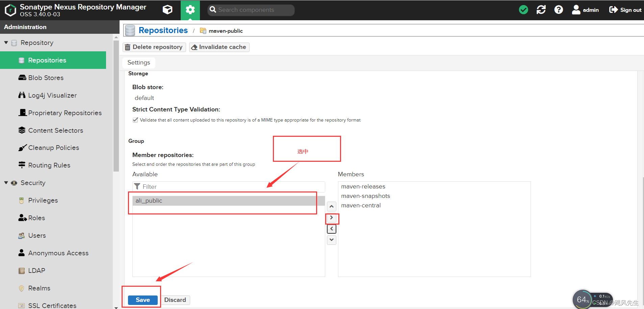
Task: Click the Search components field
Action: [x=251, y=10]
